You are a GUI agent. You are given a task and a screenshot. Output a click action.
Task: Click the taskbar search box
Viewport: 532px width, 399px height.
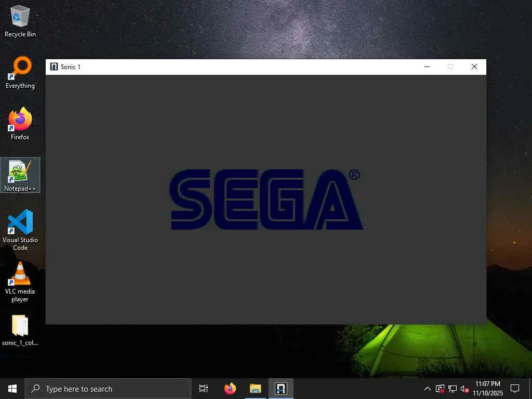(x=108, y=389)
